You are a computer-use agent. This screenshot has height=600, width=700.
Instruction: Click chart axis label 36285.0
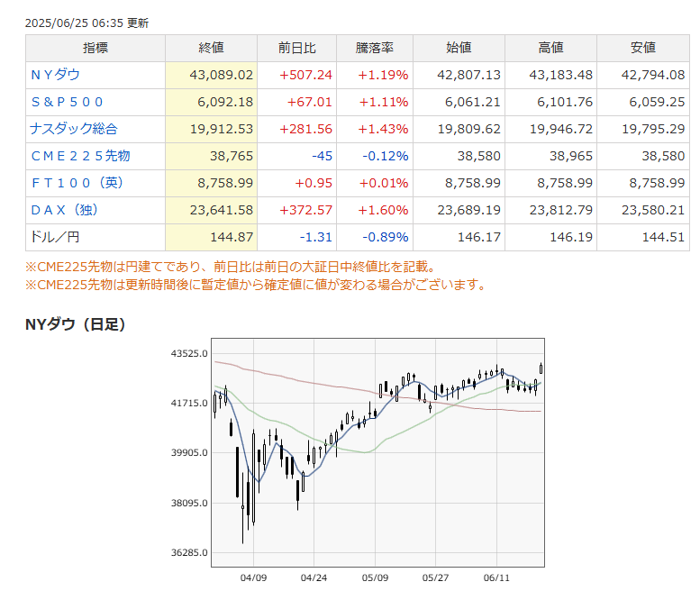coord(189,552)
